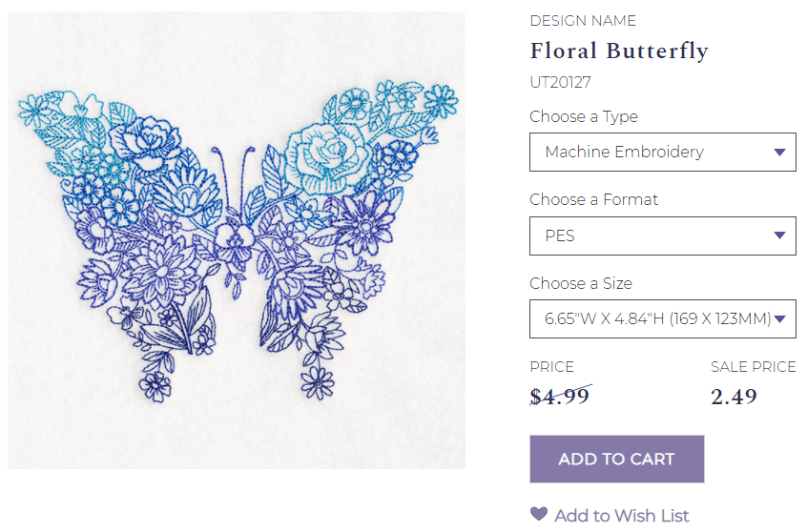
Task: Click the PRICE heading above $4.99
Action: pos(551,367)
